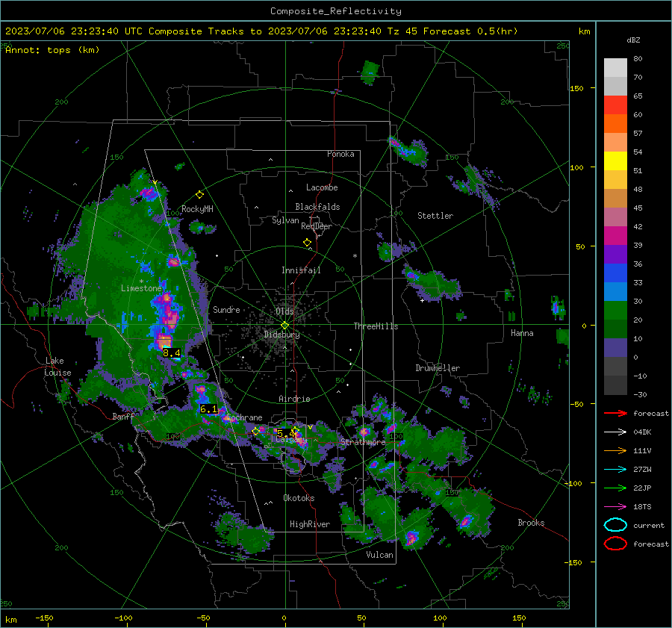Select the cyan 27ZW track arrow
The width and height of the screenshot is (672, 628).
[615, 470]
